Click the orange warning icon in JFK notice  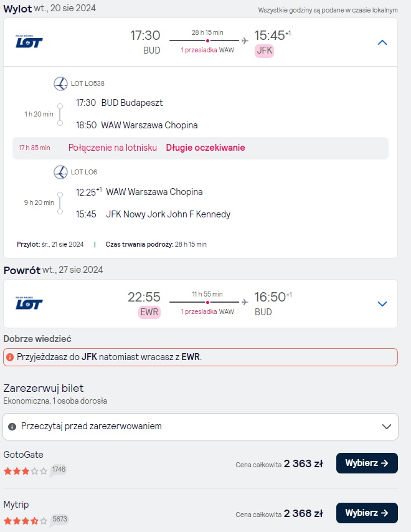(x=10, y=358)
